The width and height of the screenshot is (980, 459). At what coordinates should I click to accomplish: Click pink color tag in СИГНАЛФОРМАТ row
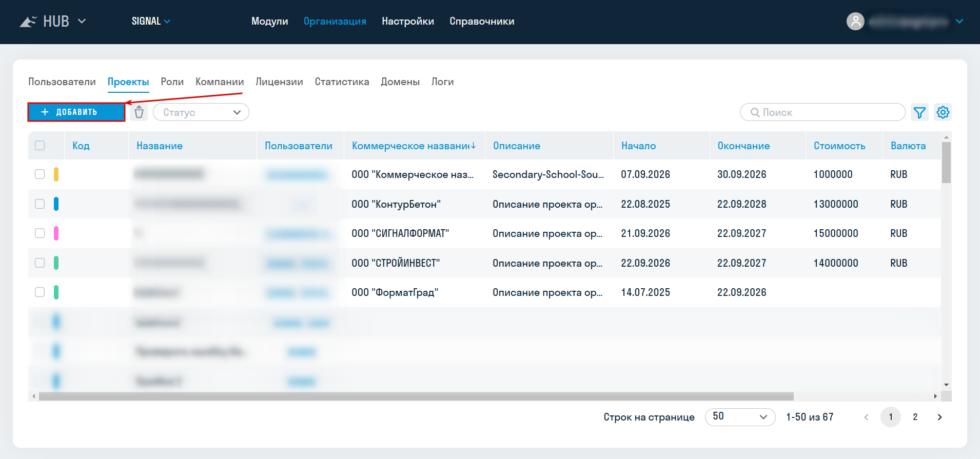[x=56, y=233]
